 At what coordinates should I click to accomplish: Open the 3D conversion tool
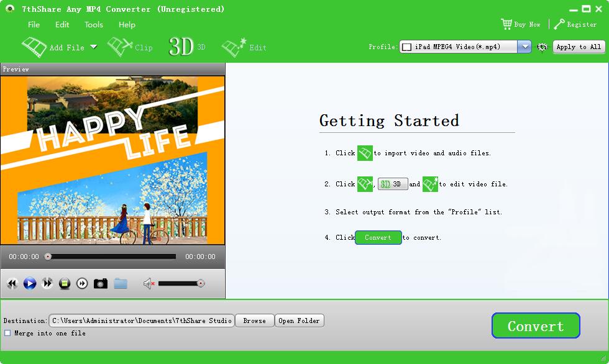pos(182,47)
